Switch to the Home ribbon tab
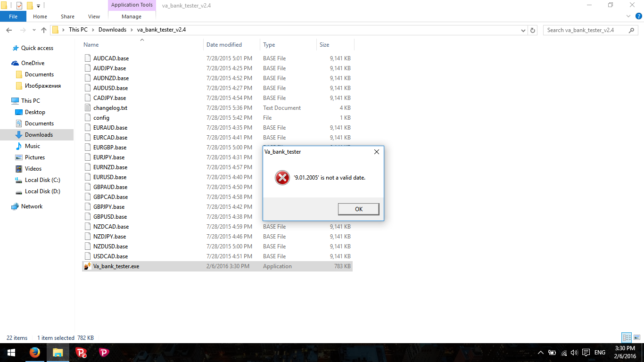This screenshot has width=644, height=362. tap(40, 16)
